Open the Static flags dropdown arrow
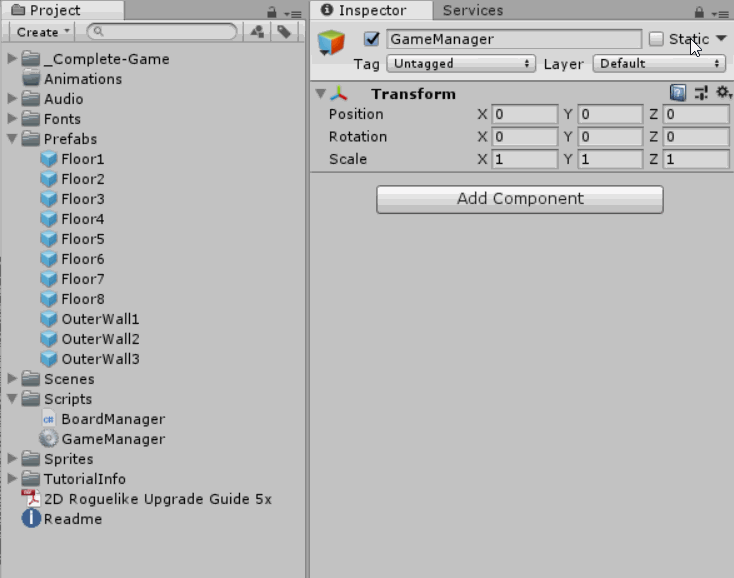This screenshot has height=578, width=734. point(721,38)
